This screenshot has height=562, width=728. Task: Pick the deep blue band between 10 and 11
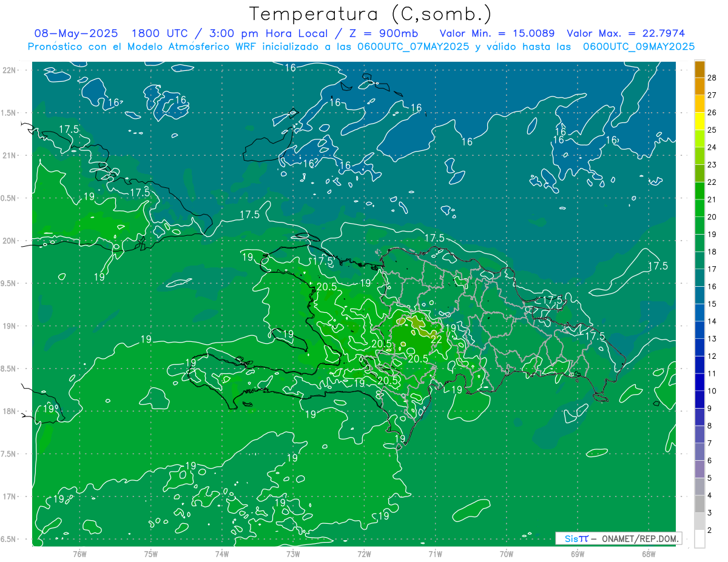tap(699, 382)
